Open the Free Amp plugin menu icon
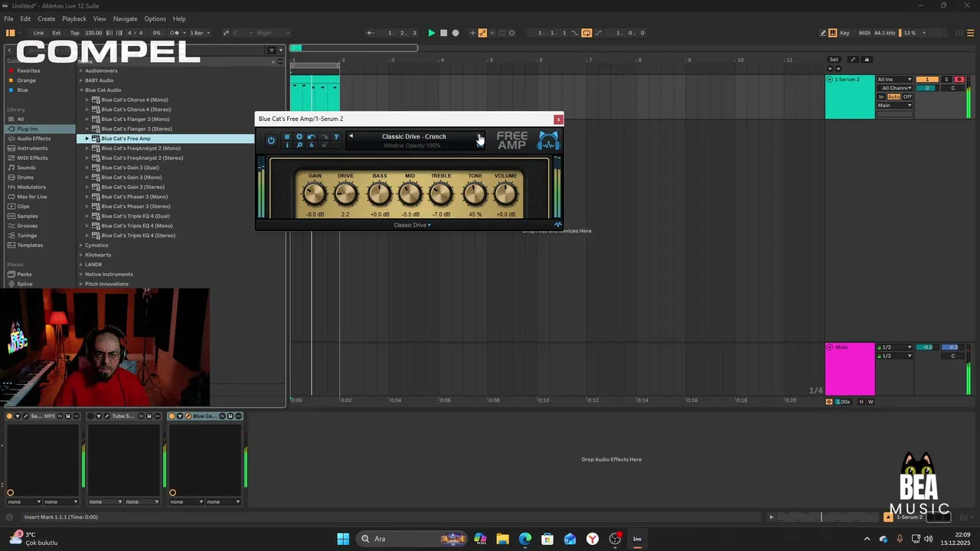The image size is (980, 551). (287, 137)
